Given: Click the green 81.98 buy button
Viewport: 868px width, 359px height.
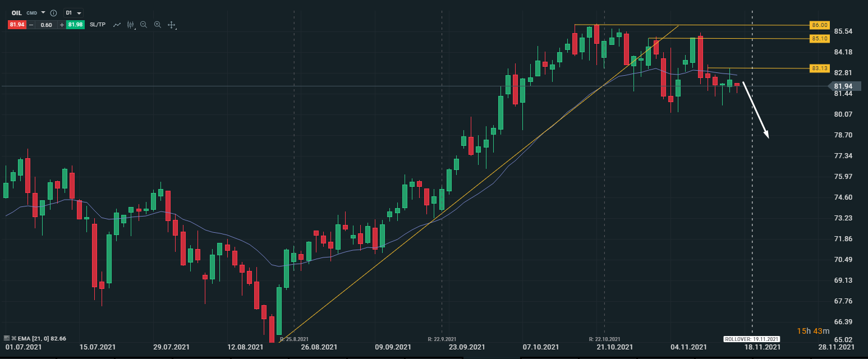Looking at the screenshot, I should coord(75,25).
